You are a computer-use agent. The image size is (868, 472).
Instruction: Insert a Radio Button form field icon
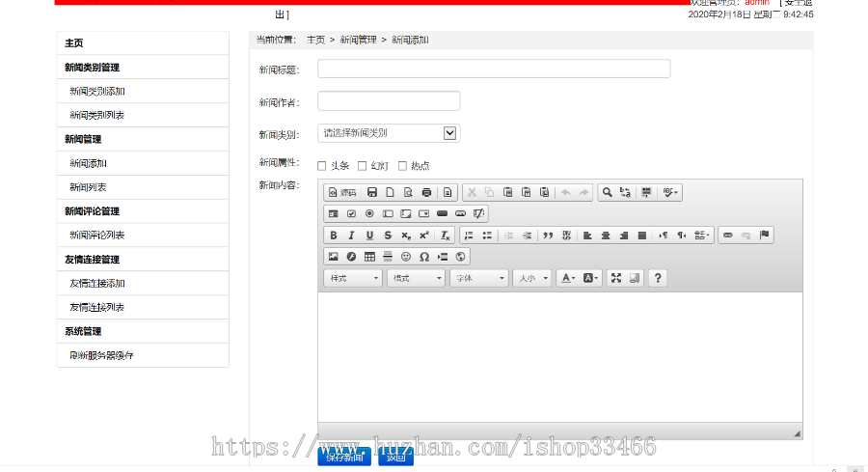pyautogui.click(x=369, y=214)
